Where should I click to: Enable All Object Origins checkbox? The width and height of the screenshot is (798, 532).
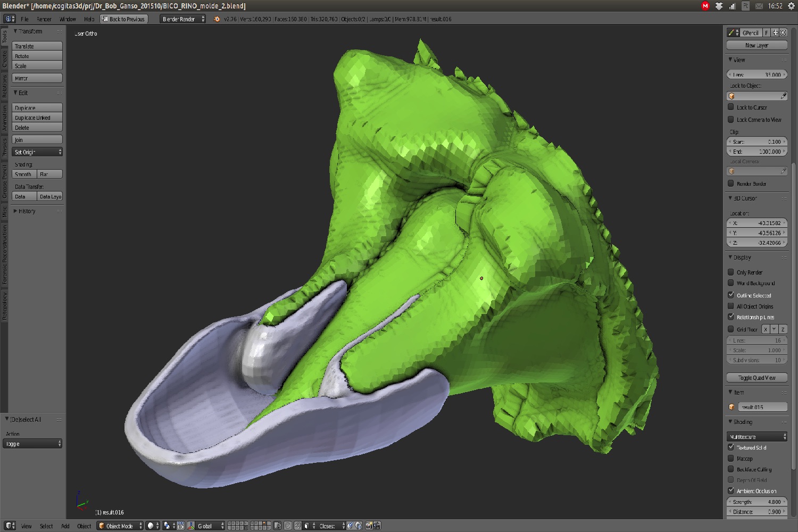(x=731, y=306)
